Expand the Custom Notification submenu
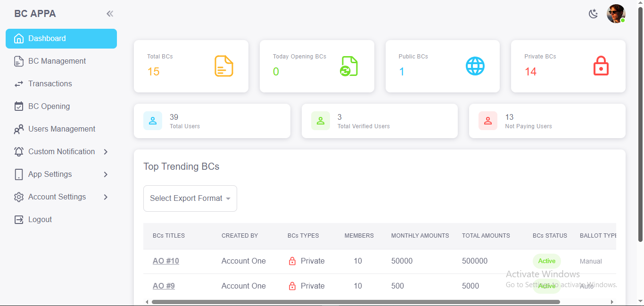The width and height of the screenshot is (644, 306). tap(106, 152)
